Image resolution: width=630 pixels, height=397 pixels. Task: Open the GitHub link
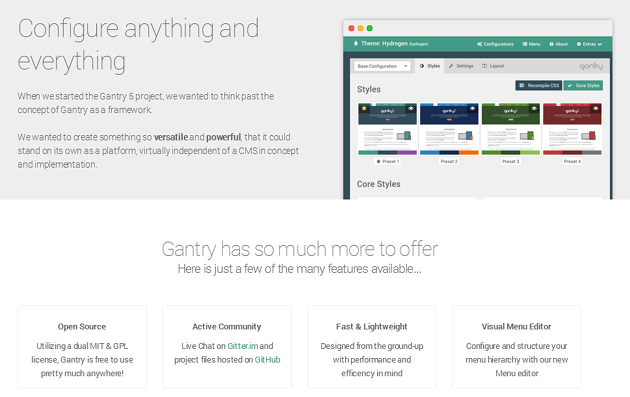pos(267,360)
